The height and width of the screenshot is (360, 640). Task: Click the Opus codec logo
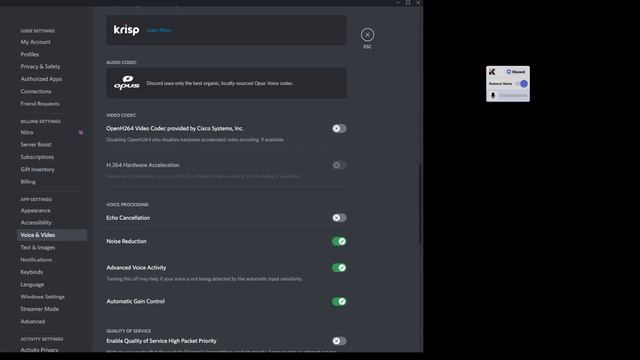(x=127, y=83)
